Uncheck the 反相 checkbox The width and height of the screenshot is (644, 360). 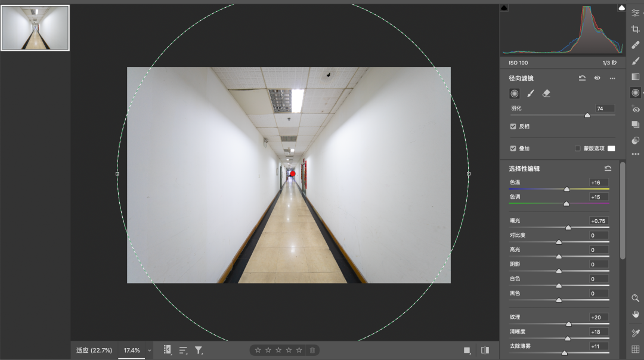[x=513, y=127]
